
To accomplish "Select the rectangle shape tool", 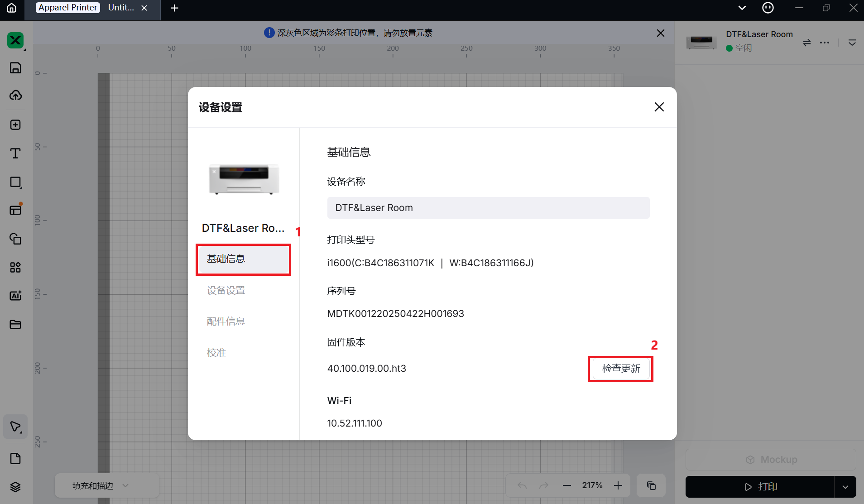I will [15, 182].
